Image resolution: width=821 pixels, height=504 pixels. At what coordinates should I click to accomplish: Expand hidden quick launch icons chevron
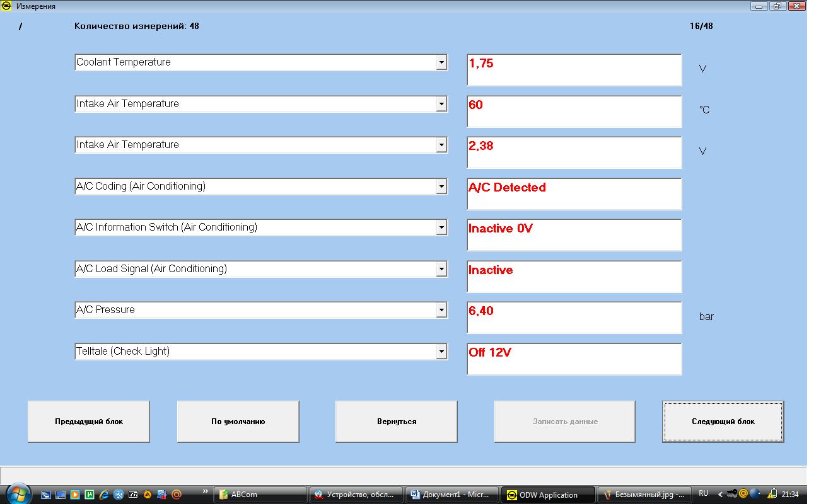206,491
